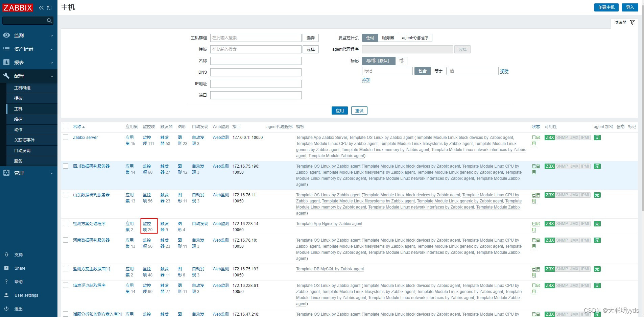Click the filter funnel icon
Screen dimensions: 644x317
632,22
